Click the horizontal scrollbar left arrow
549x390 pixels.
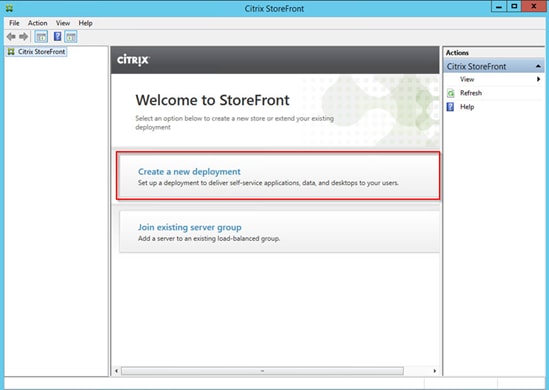(x=117, y=371)
